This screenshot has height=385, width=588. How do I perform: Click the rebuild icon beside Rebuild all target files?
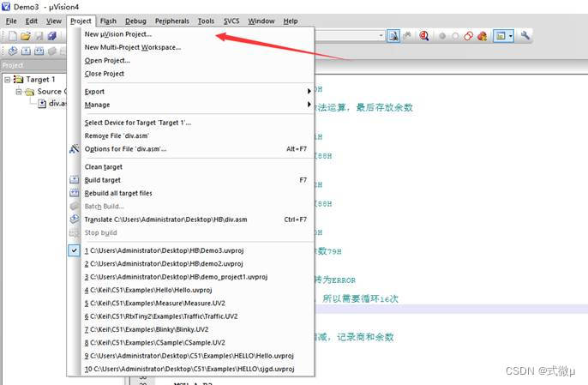tap(75, 193)
